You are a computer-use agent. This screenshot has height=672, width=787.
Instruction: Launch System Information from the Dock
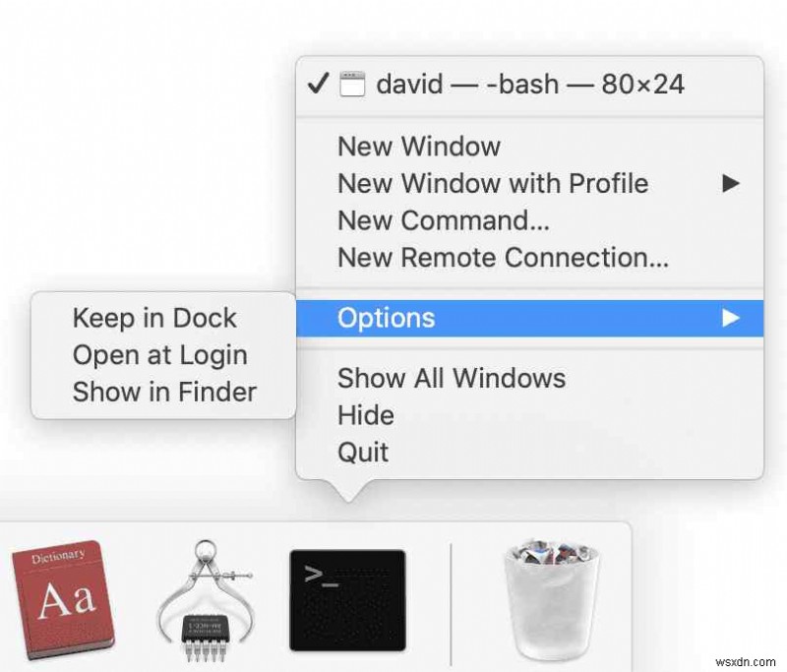point(201,598)
